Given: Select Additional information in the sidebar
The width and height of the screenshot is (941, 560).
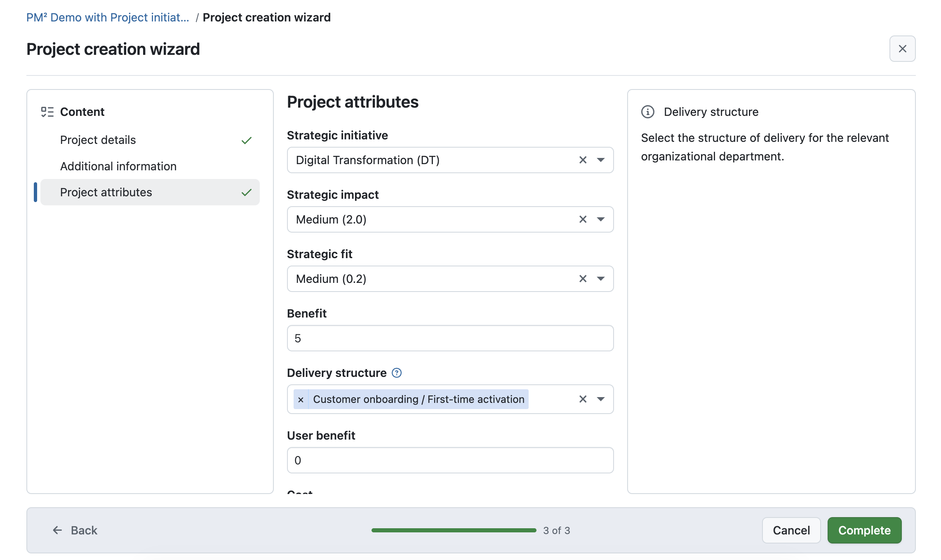Looking at the screenshot, I should point(118,166).
